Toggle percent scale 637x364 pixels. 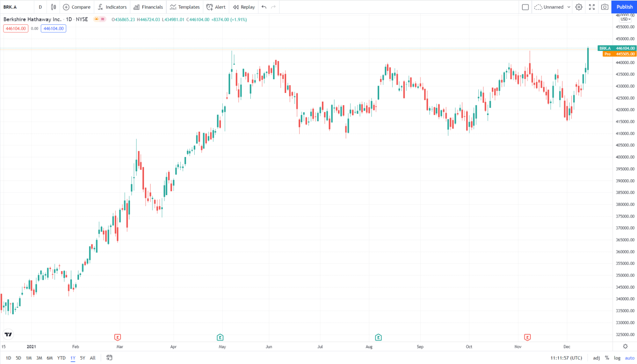tap(607, 358)
